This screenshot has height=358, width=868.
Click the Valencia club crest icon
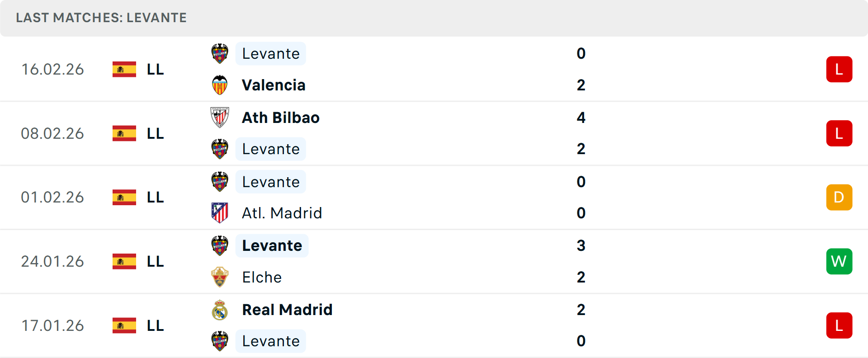point(220,85)
